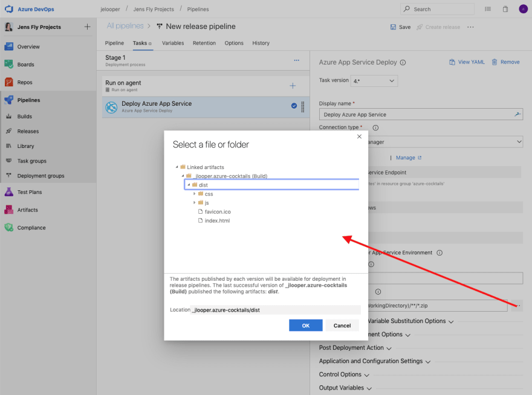
Task: Click Cancel in the file dialog
Action: 342,326
